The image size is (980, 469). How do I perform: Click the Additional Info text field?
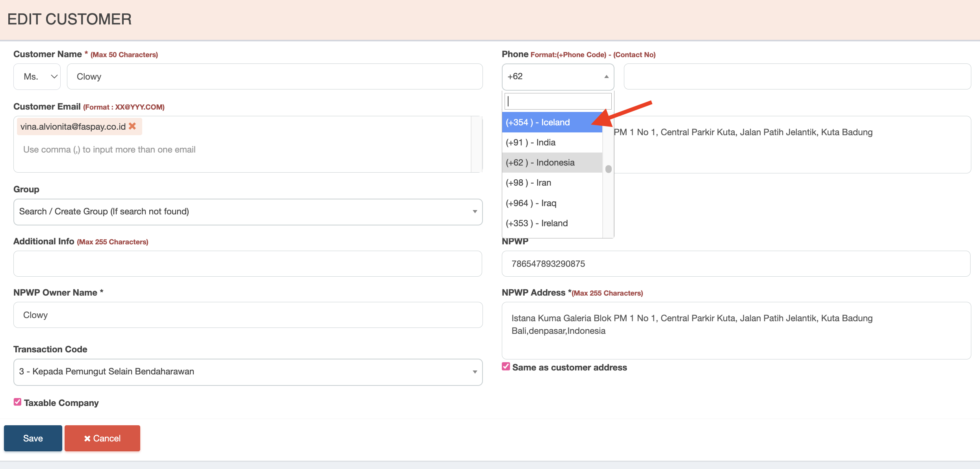pos(248,264)
